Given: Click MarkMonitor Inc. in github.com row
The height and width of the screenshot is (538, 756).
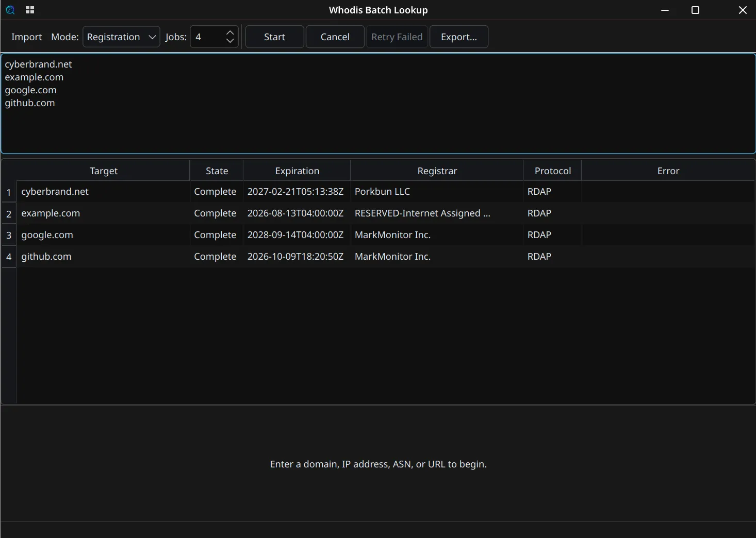Looking at the screenshot, I should (437, 257).
